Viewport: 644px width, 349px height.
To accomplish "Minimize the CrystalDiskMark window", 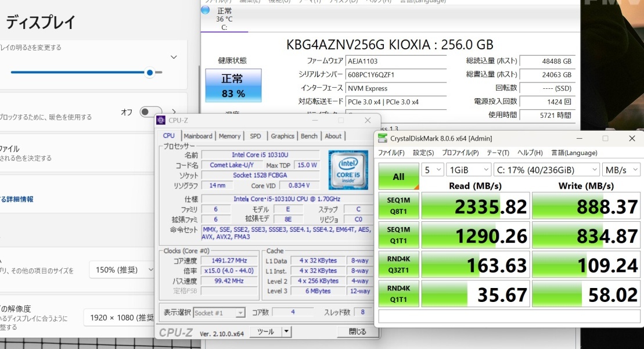I will click(x=579, y=138).
